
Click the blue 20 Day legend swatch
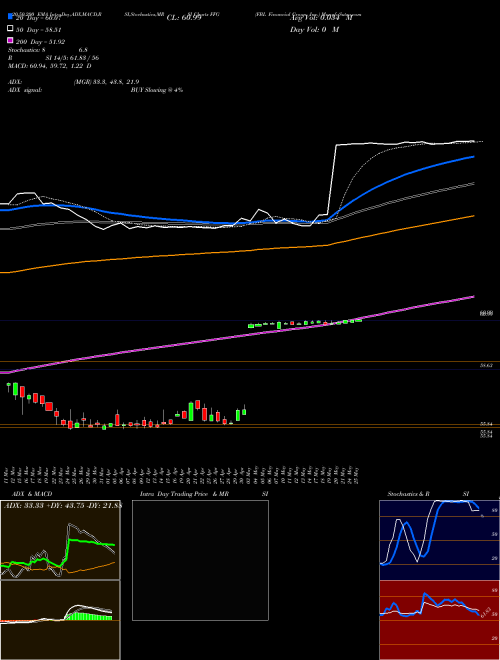pos(10,17)
